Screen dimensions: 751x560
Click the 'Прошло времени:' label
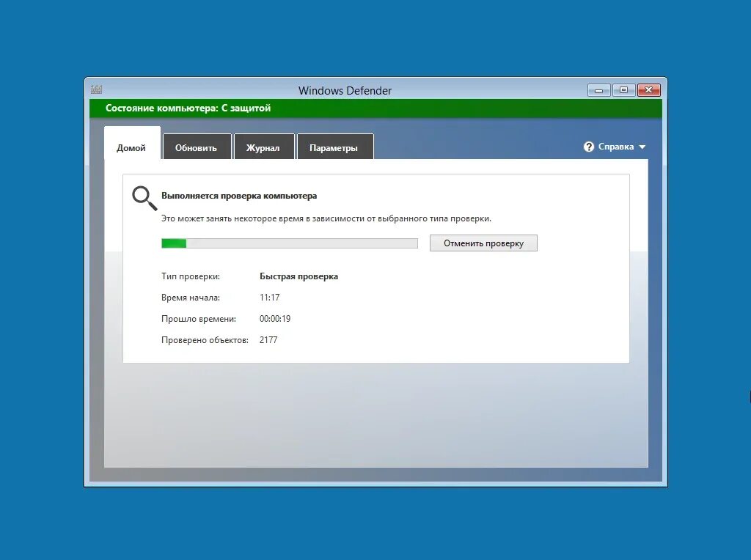tap(199, 319)
